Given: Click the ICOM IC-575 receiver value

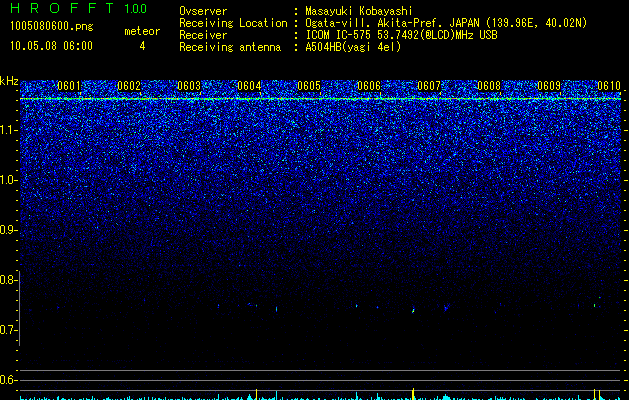Looking at the screenshot, I should [401, 35].
